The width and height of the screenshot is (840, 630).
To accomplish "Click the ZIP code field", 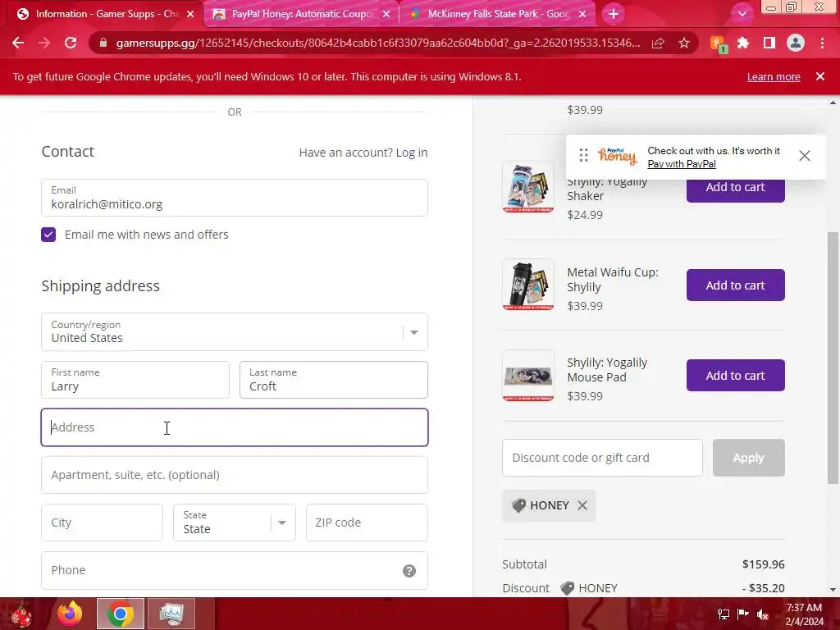I will click(x=367, y=523).
